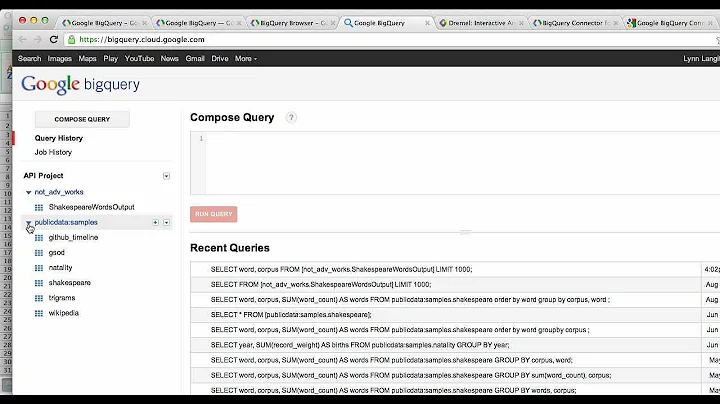Click the plus icon on publicdata:samples row
Screen dimensions: 720x404
click(155, 222)
